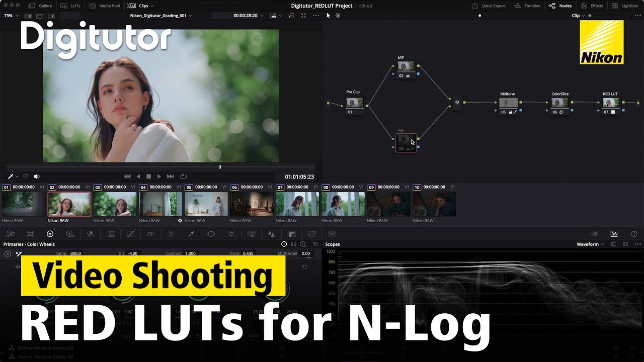The height and width of the screenshot is (362, 644).
Task: Select clip 01 thumbnail
Action: [24, 204]
